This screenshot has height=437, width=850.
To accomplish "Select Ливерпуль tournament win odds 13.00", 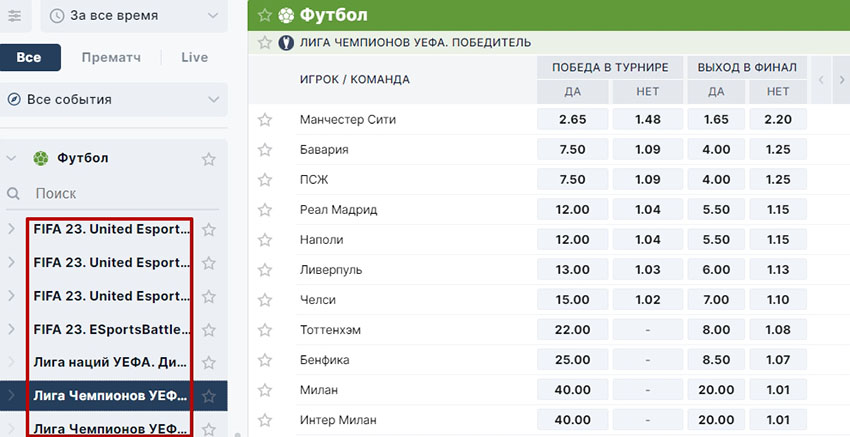I will point(572,269).
